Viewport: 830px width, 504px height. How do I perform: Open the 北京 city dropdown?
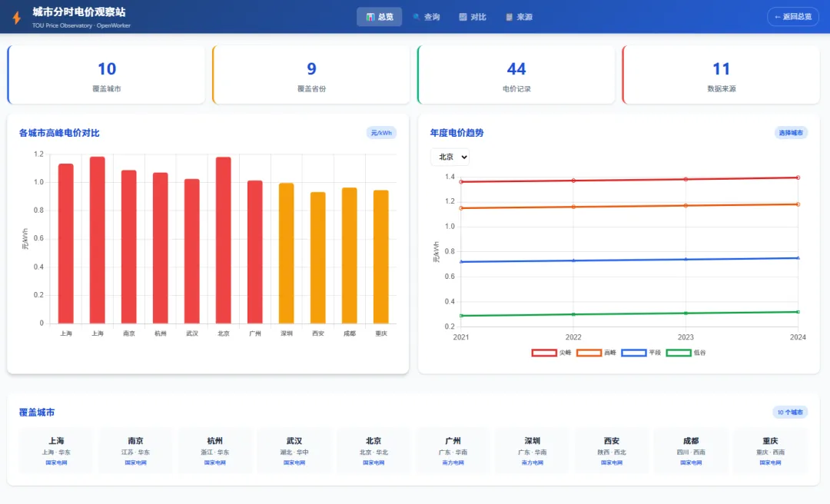coord(450,157)
